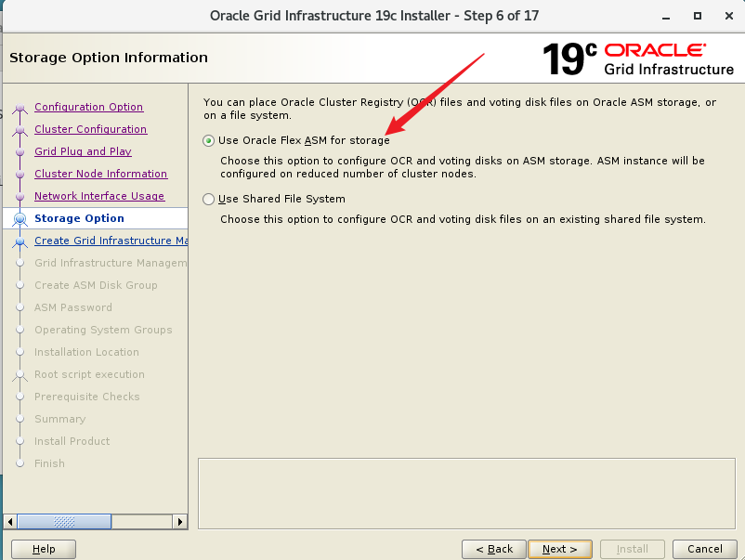Click the disabled Summary step

tap(59, 420)
